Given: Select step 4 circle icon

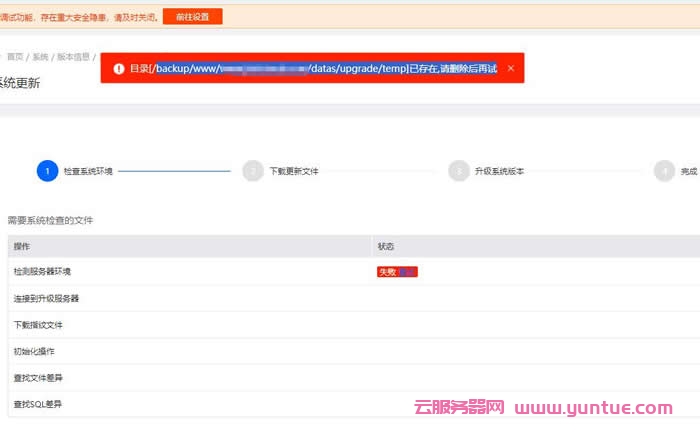Looking at the screenshot, I should [664, 171].
